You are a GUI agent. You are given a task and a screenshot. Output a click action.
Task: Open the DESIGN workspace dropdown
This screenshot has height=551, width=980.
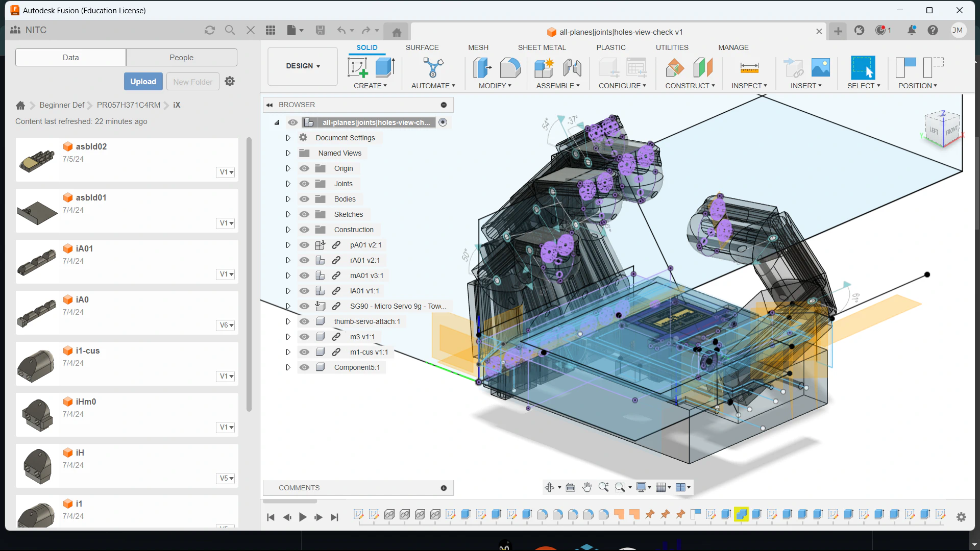(x=303, y=66)
